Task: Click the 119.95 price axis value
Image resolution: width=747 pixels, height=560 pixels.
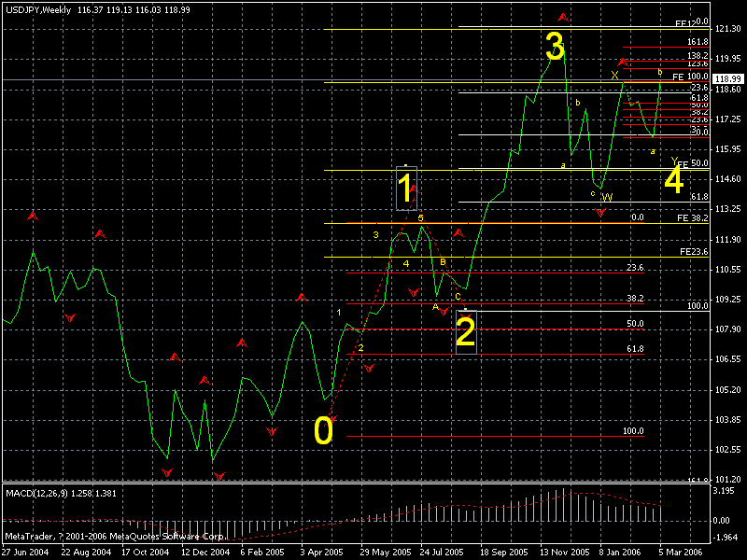Action: click(728, 59)
